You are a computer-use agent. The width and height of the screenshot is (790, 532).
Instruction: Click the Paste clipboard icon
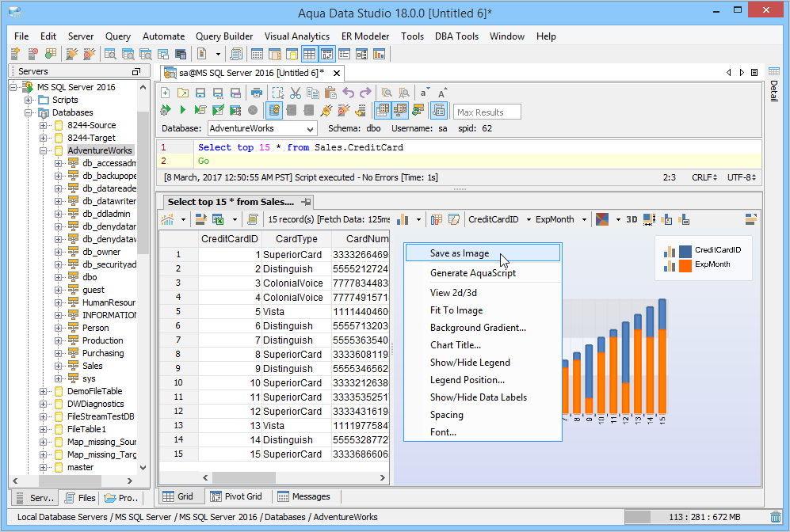[x=330, y=93]
